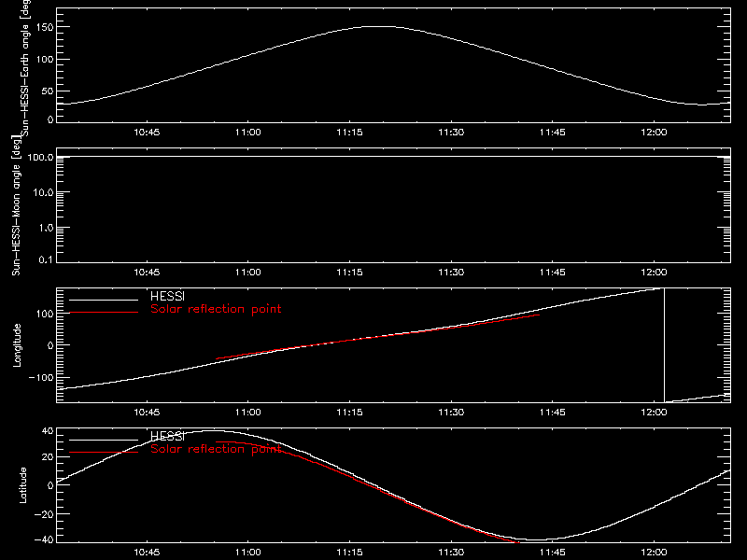Click the Sun-HESSI-Earth angle axis title
The height and width of the screenshot is (560, 747).
[25, 68]
